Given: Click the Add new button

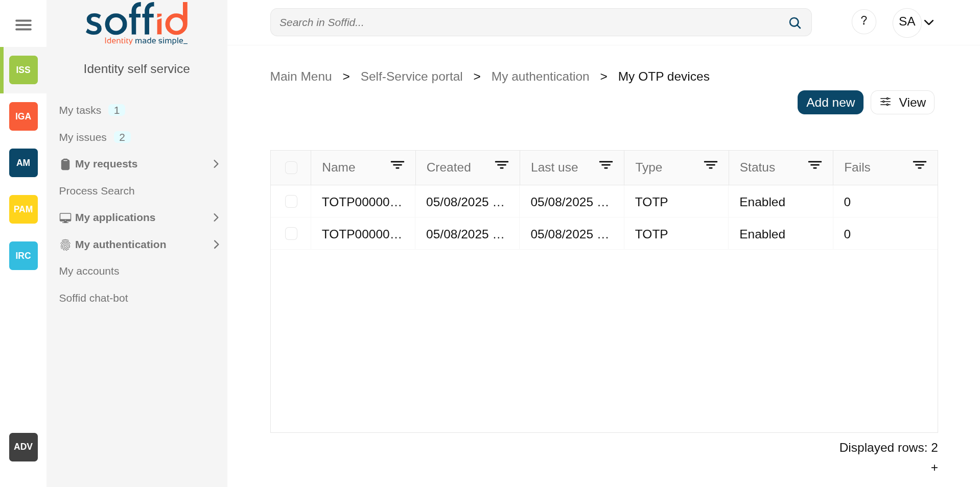Looking at the screenshot, I should coord(830,103).
